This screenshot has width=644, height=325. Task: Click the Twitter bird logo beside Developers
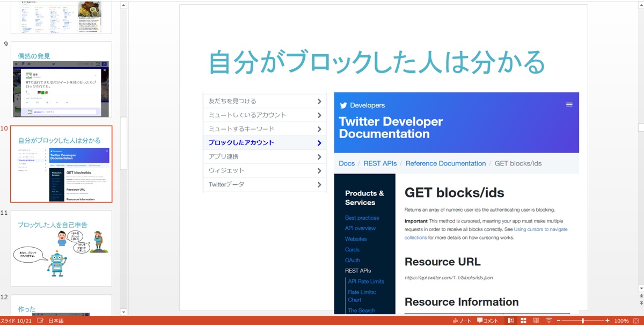343,105
